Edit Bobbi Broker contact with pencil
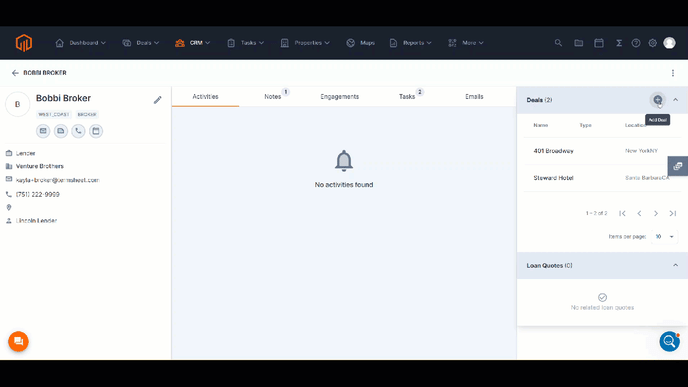Screen dimensions: 688x387 [x=158, y=100]
